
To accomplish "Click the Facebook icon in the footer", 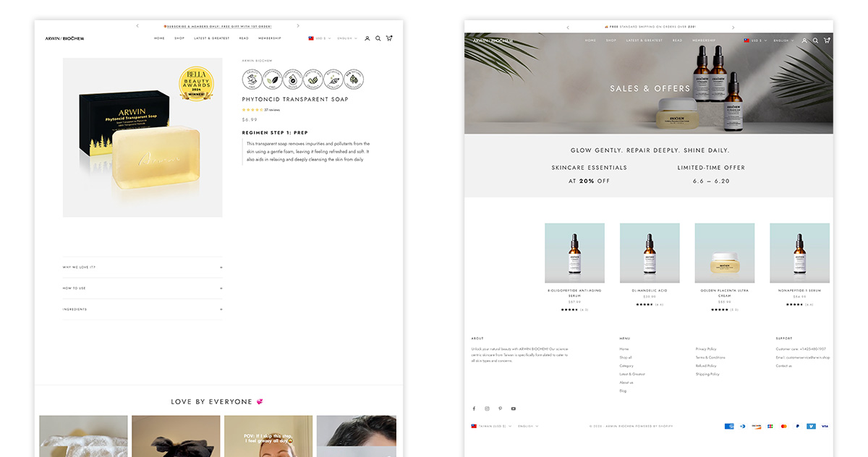I will coord(475,409).
